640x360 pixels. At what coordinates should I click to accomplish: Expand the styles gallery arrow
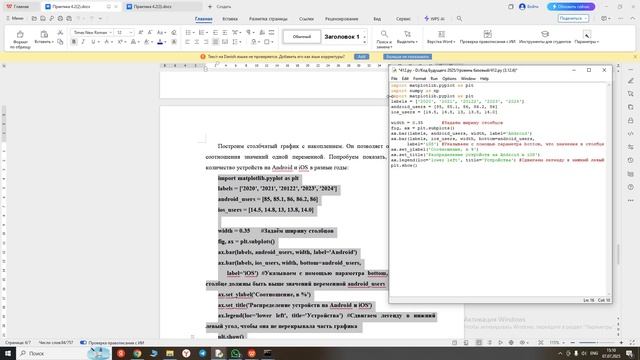click(x=364, y=42)
